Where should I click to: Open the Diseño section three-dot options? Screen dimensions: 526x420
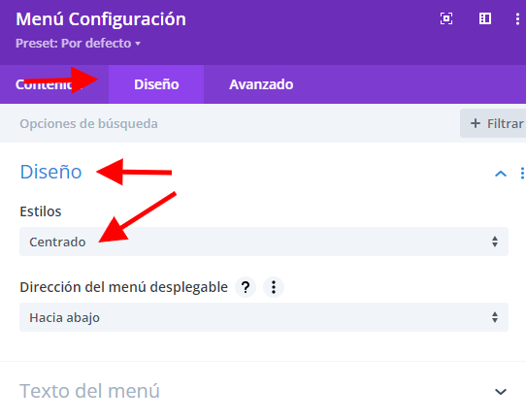(522, 174)
